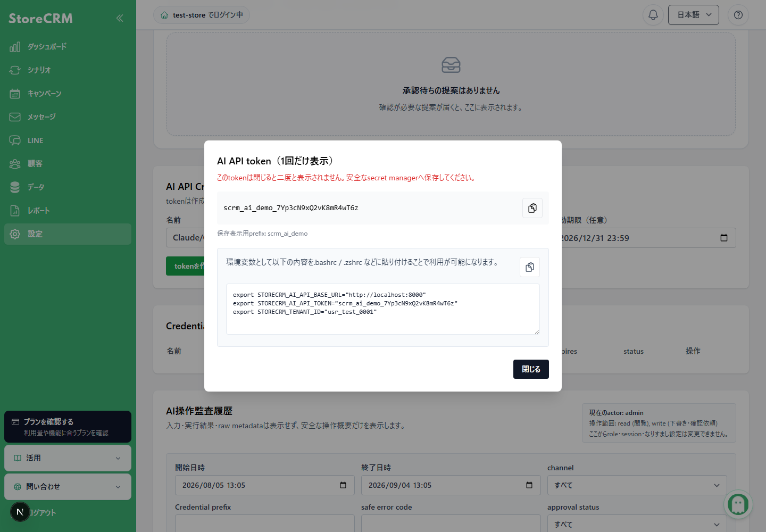Click プランを確認する banner
The height and width of the screenshot is (532, 766).
(68, 427)
